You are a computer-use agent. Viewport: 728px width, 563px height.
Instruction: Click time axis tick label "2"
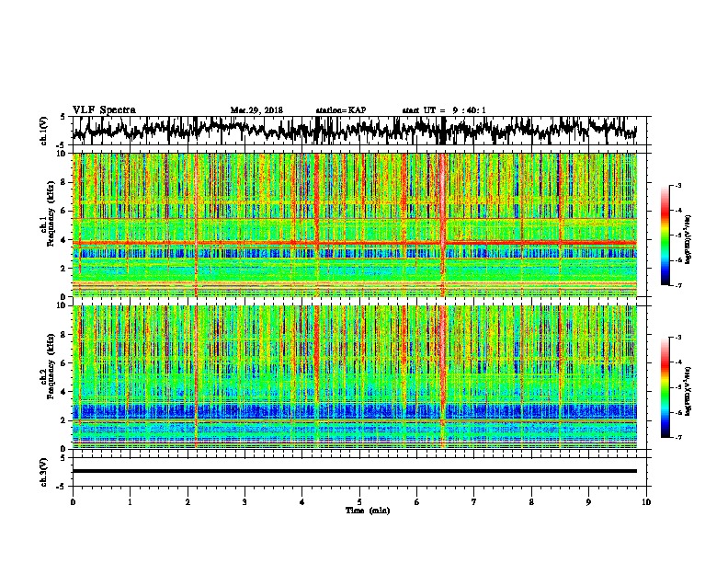coord(188,502)
